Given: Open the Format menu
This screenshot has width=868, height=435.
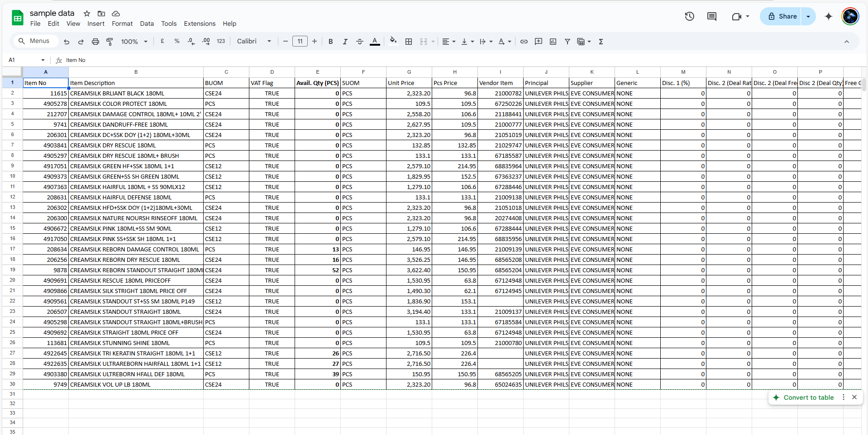Looking at the screenshot, I should 122,24.
